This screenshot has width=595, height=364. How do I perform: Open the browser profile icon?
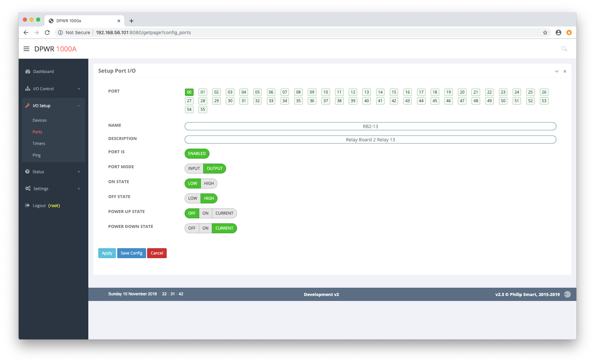click(x=558, y=33)
